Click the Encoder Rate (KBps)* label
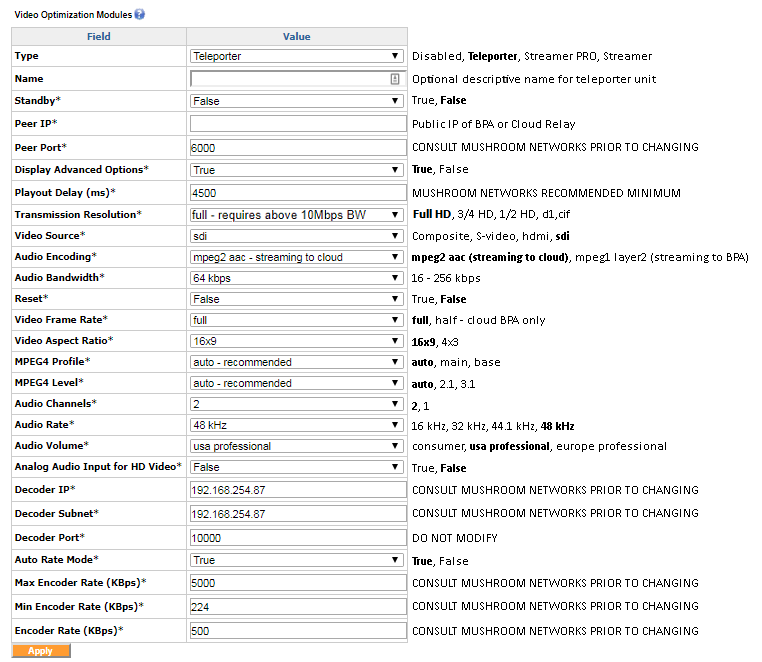This screenshot has height=662, width=762. click(69, 630)
